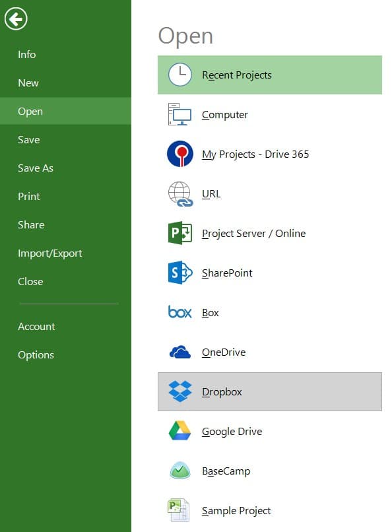Click the URL globe link icon
392x532 pixels.
tap(180, 194)
